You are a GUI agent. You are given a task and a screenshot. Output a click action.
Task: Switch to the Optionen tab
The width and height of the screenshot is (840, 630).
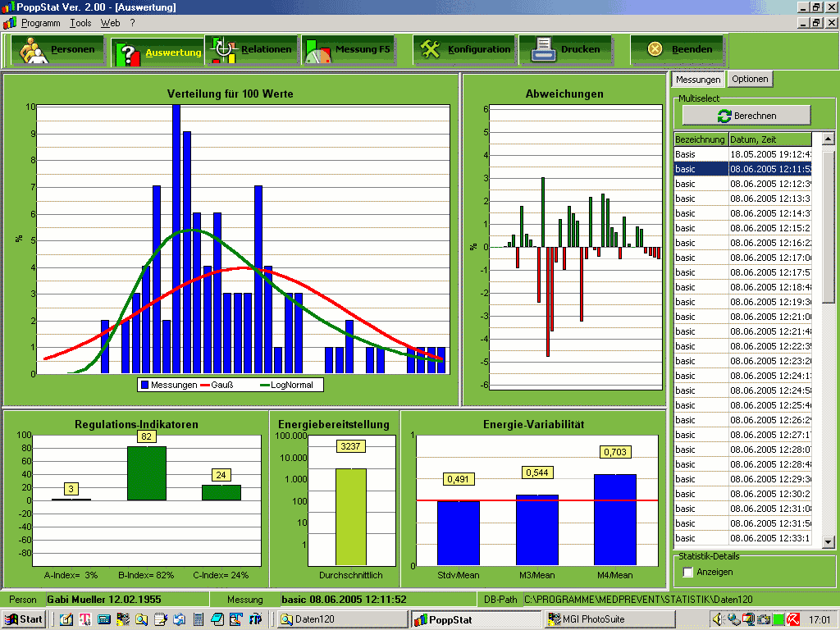(750, 80)
